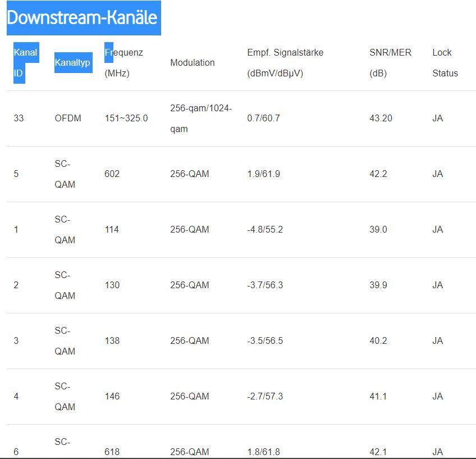This screenshot has width=476, height=459.
Task: Click the Frequenz (MHz) column header
Action: [123, 63]
